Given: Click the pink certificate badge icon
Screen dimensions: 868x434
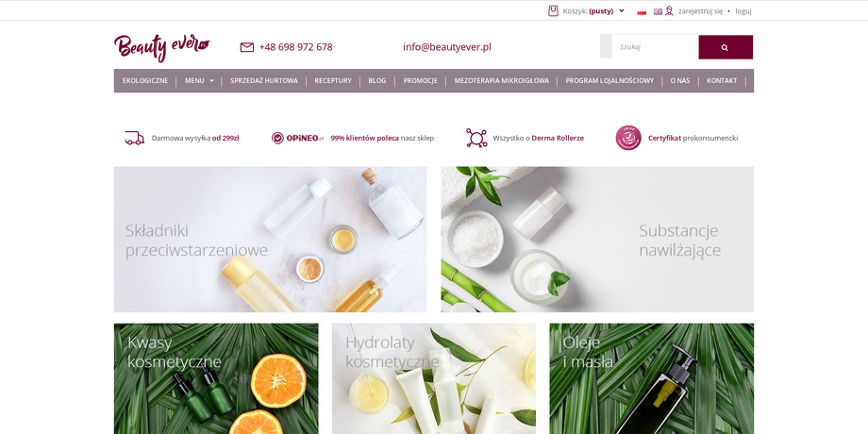Looking at the screenshot, I should point(628,138).
